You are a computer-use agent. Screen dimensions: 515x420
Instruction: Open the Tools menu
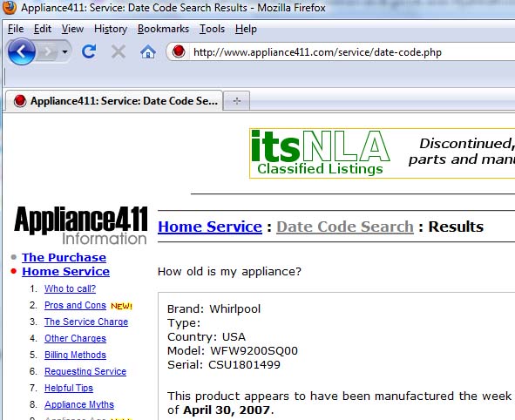(212, 29)
